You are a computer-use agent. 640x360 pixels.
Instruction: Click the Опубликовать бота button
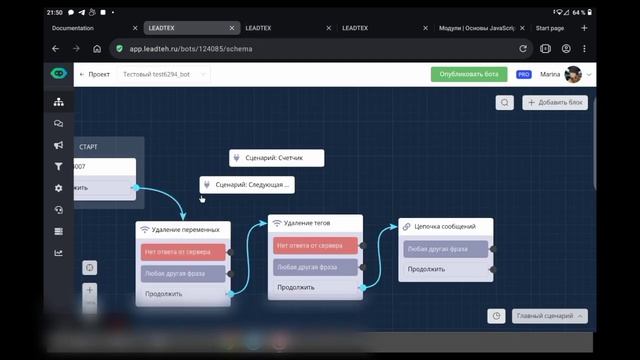click(x=469, y=74)
